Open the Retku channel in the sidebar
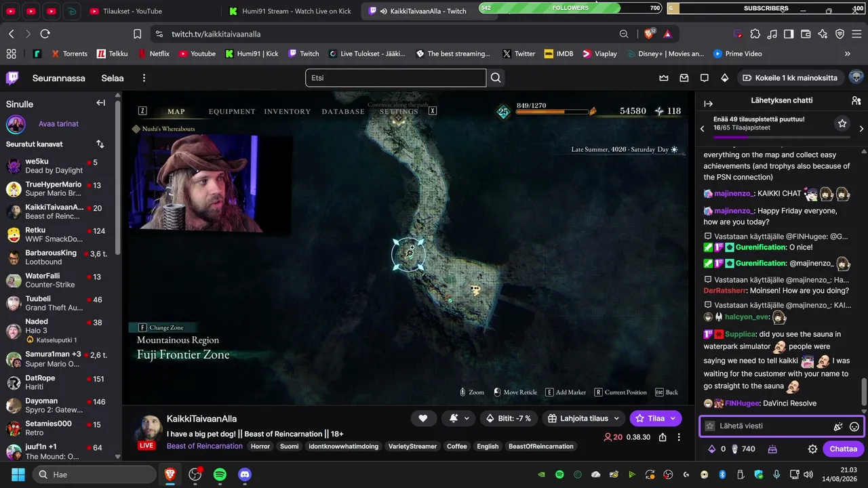This screenshot has width=868, height=488. coord(61,235)
